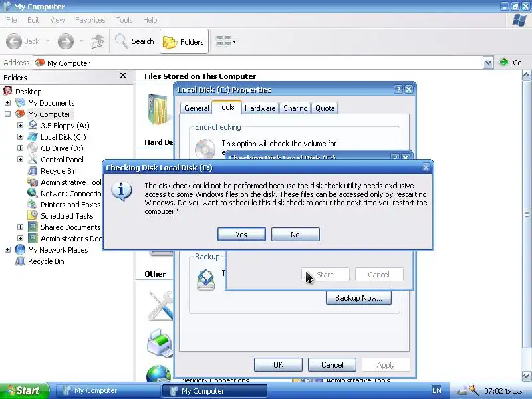Switch to the General tab in Properties
This screenshot has height=399, width=532.
(196, 108)
